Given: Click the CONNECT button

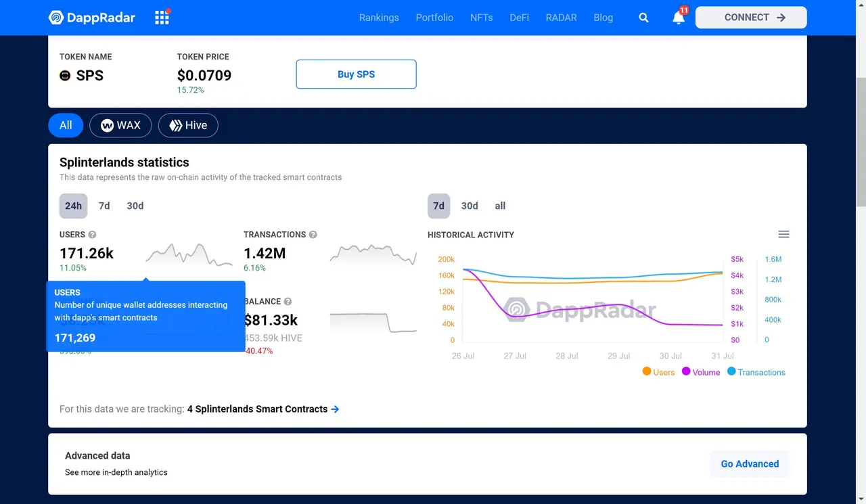Looking at the screenshot, I should click(751, 18).
